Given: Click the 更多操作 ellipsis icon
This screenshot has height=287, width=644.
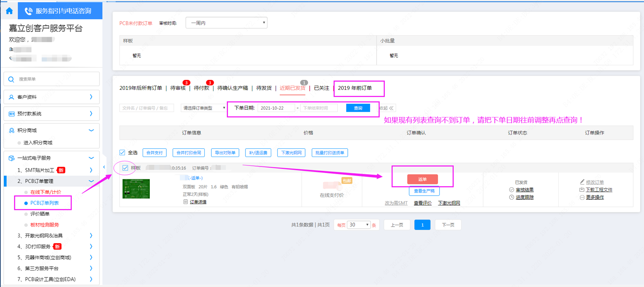Looking at the screenshot, I should click(582, 197).
